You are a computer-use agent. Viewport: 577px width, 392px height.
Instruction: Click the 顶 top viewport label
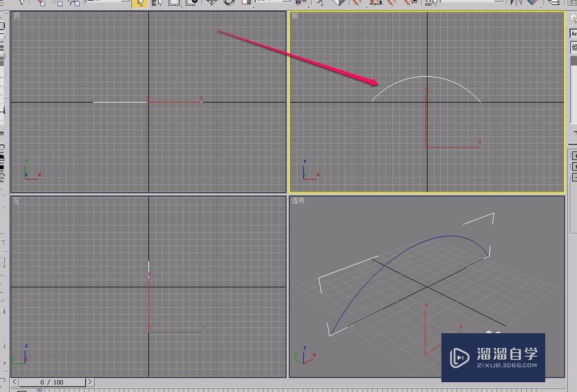(17, 16)
